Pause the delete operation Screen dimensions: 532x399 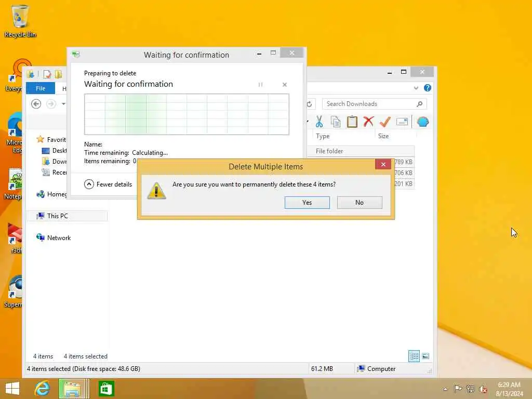click(x=261, y=85)
